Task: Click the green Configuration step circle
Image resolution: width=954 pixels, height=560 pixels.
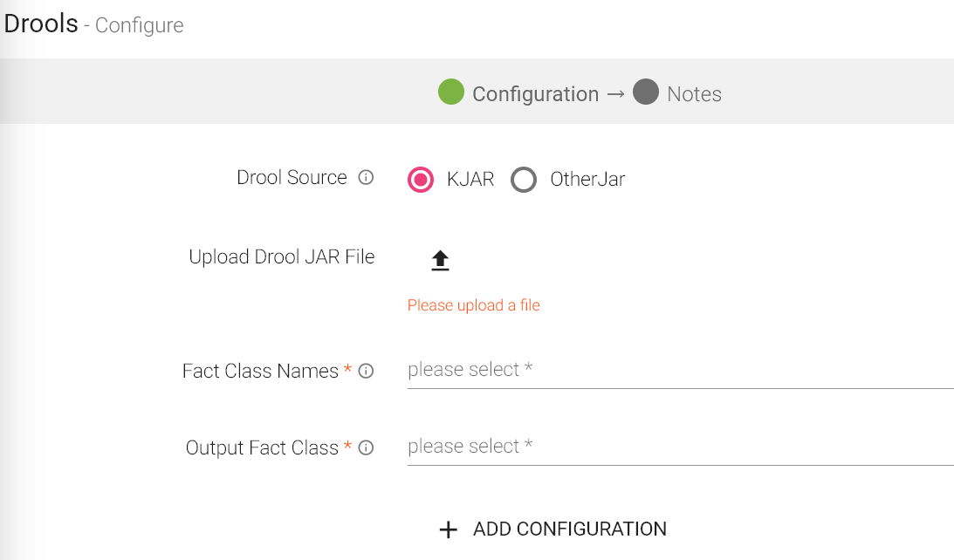Action: [451, 92]
